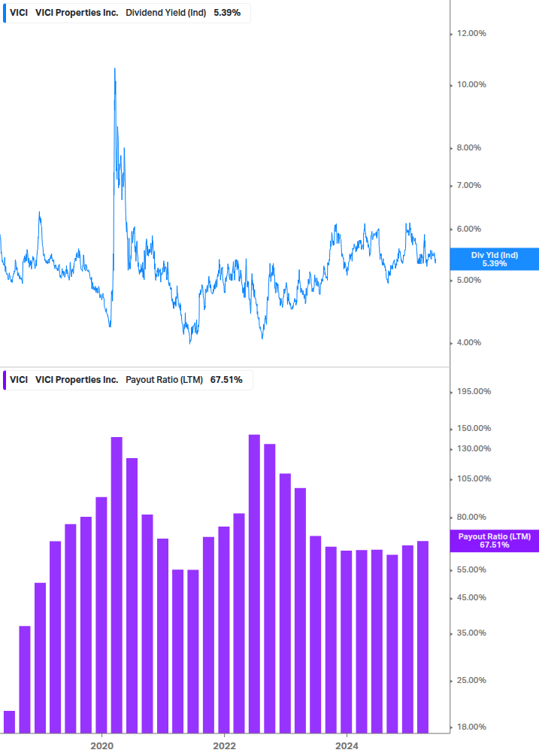Click the 195.00% payout axis label
The height and width of the screenshot is (756, 539).
(x=474, y=391)
